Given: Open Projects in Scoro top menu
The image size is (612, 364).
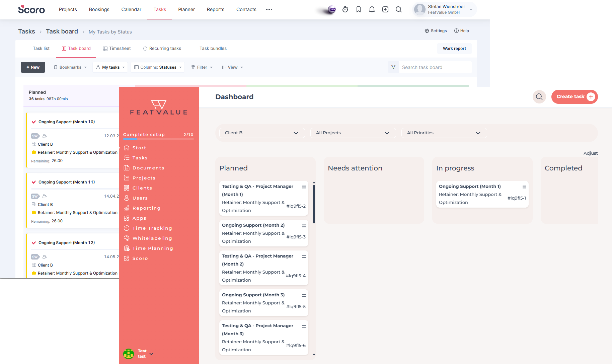Looking at the screenshot, I should tap(68, 9).
